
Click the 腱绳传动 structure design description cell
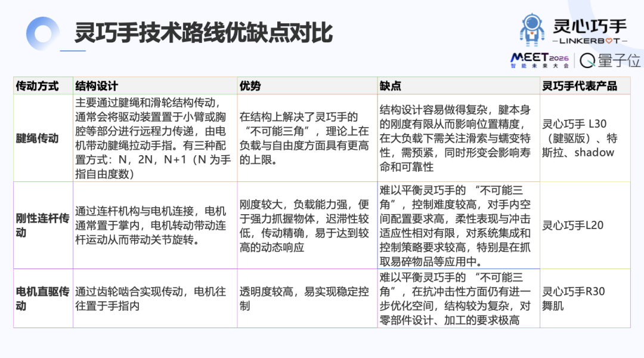(154, 138)
